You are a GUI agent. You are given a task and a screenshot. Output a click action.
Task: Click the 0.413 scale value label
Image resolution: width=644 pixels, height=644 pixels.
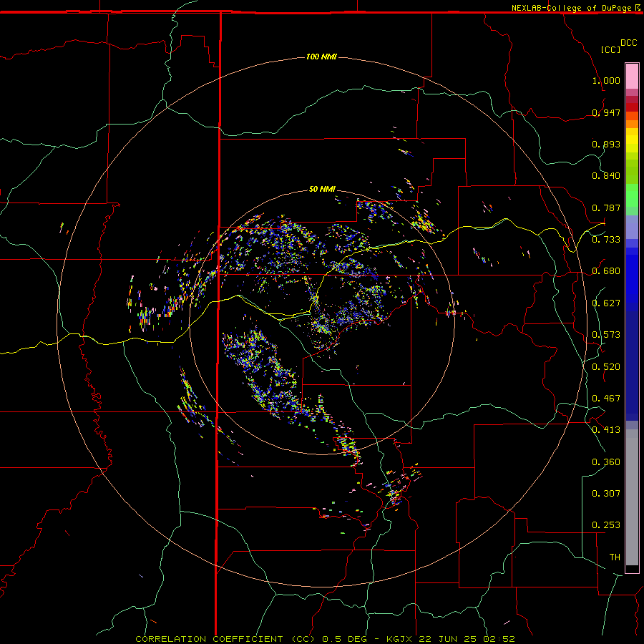pos(606,430)
